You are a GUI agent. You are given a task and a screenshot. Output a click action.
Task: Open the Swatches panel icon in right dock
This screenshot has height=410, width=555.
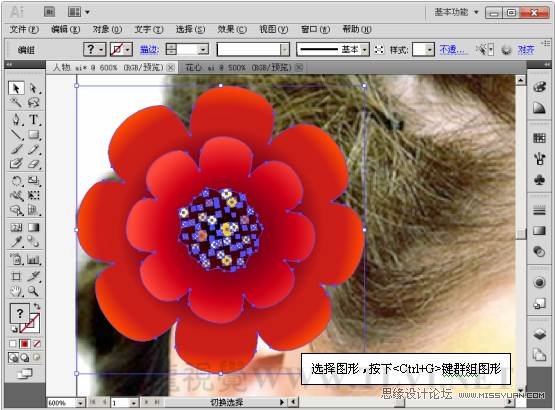539,138
